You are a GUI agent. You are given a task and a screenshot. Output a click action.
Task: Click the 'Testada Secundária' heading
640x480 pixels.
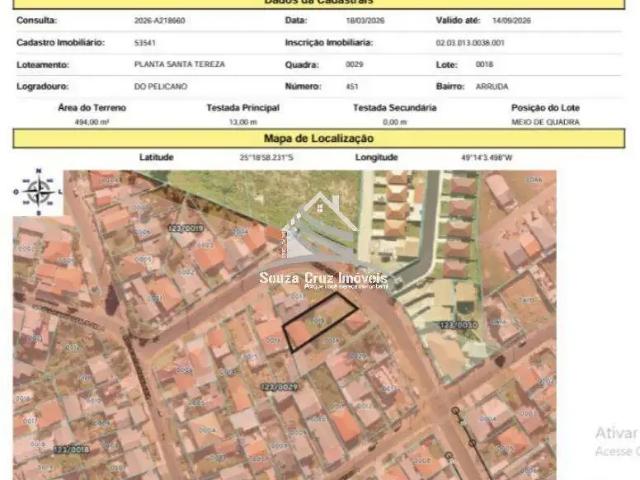tap(395, 108)
